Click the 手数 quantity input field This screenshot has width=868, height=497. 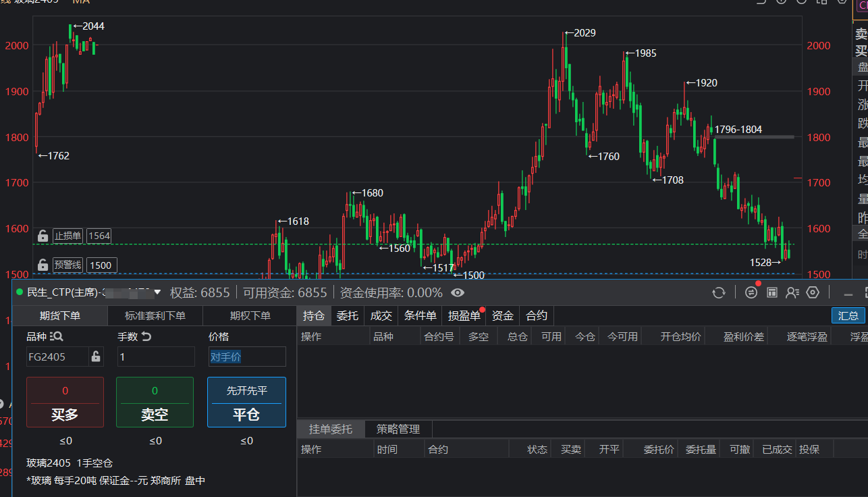(156, 357)
